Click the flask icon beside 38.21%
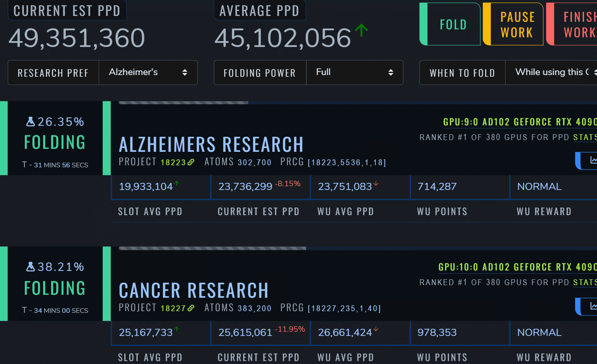The image size is (597, 364). [x=31, y=267]
